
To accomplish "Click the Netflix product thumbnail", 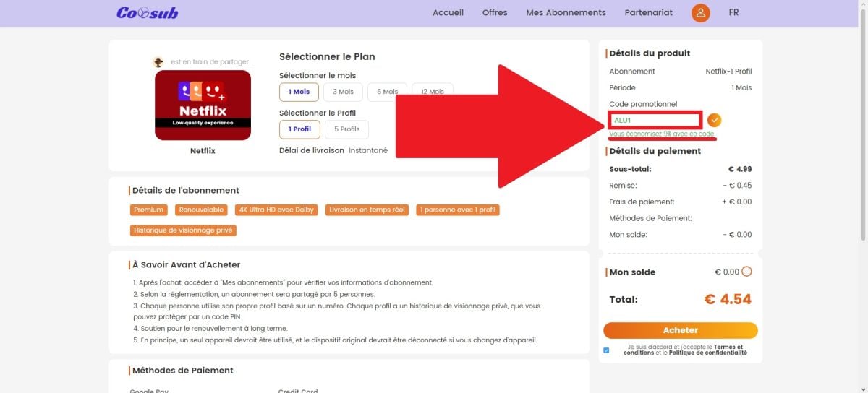I will tap(203, 105).
